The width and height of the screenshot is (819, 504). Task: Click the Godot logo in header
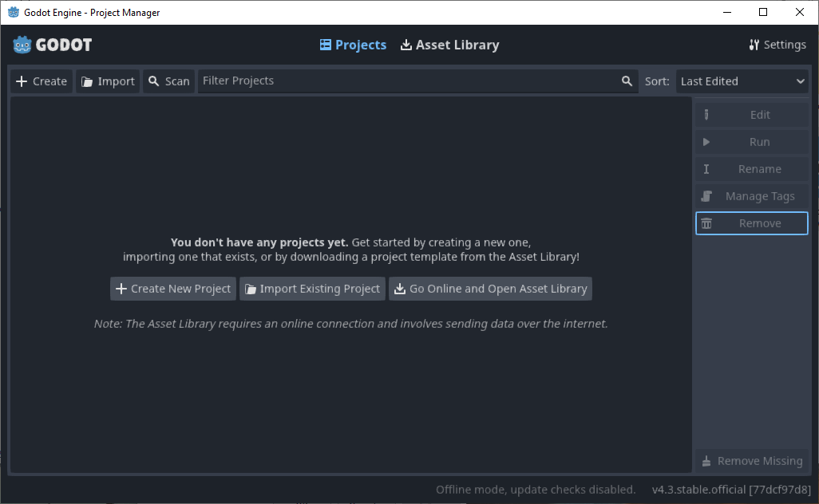[52, 45]
